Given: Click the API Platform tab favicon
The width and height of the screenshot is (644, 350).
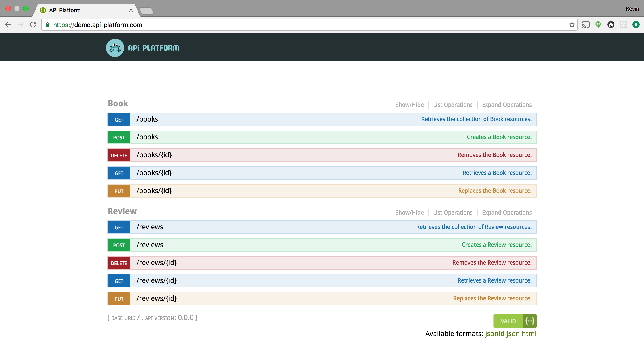Looking at the screenshot, I should pos(43,10).
